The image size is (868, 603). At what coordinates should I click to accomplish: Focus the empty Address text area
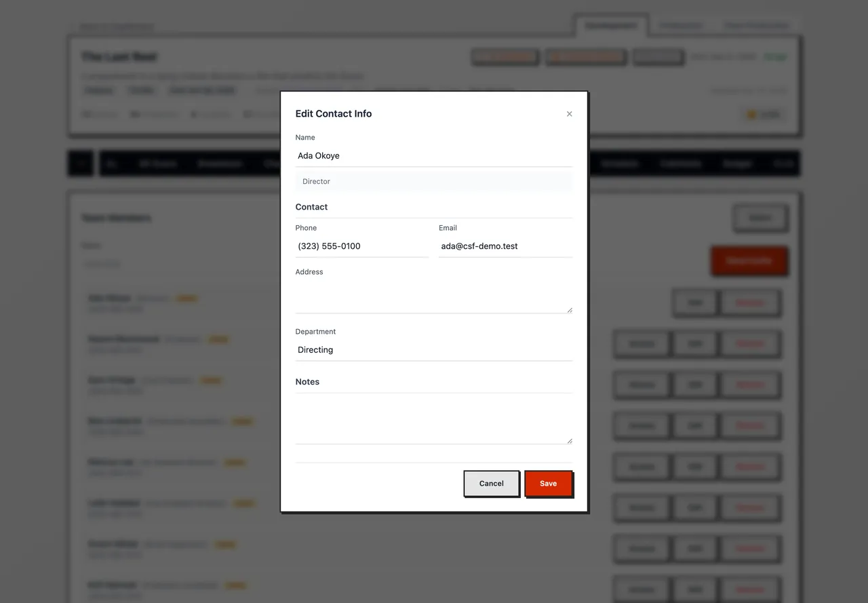[x=434, y=296]
